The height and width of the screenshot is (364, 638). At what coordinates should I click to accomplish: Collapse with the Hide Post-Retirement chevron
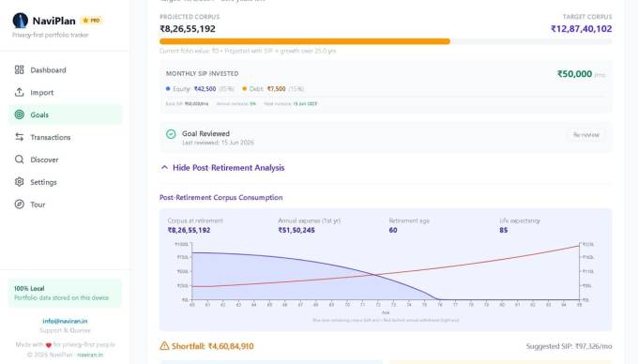click(164, 168)
